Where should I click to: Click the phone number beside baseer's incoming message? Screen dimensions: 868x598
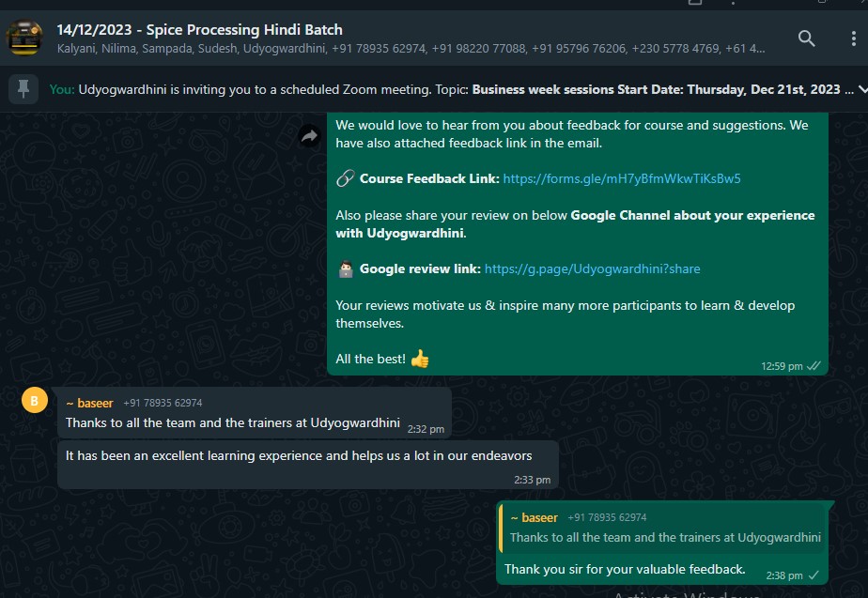point(163,403)
